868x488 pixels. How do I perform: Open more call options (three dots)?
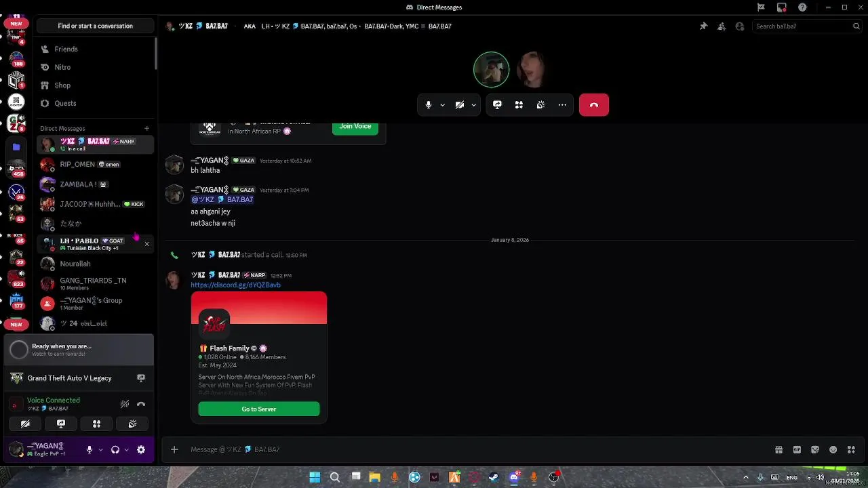click(x=562, y=105)
